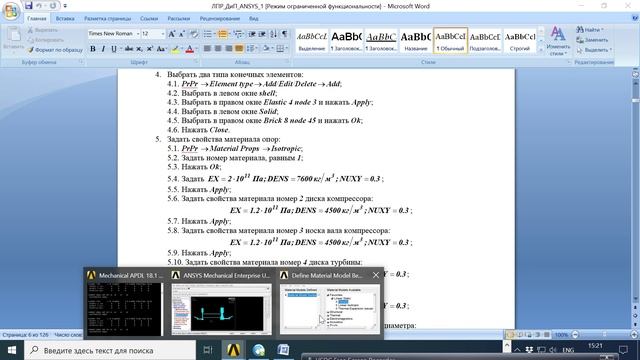Image resolution: width=640 pixels, height=360 pixels.
Task: Toggle subscript formatting
Action: tap(139, 49)
